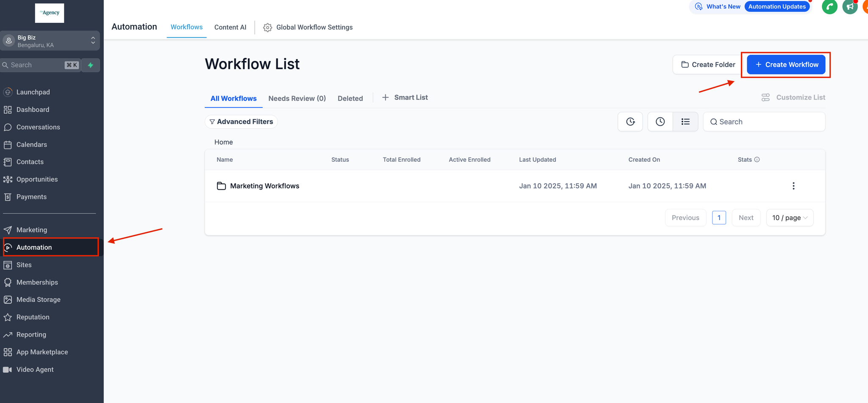Expand Advanced Filters
This screenshot has height=403, width=868.
coord(241,121)
